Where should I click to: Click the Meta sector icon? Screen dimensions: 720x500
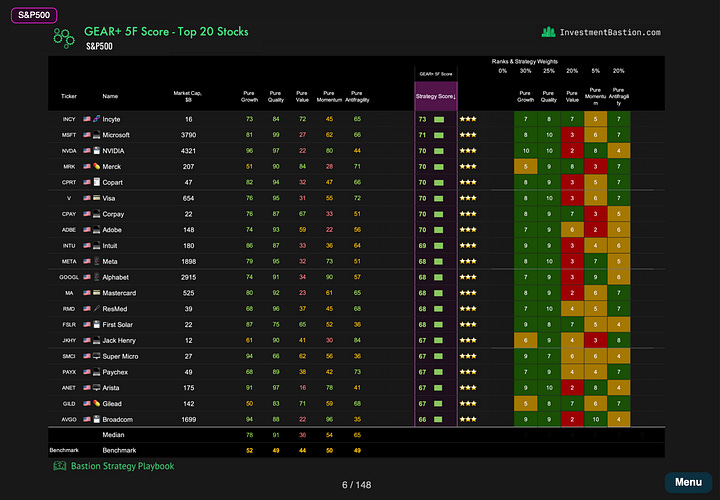pyautogui.click(x=96, y=261)
